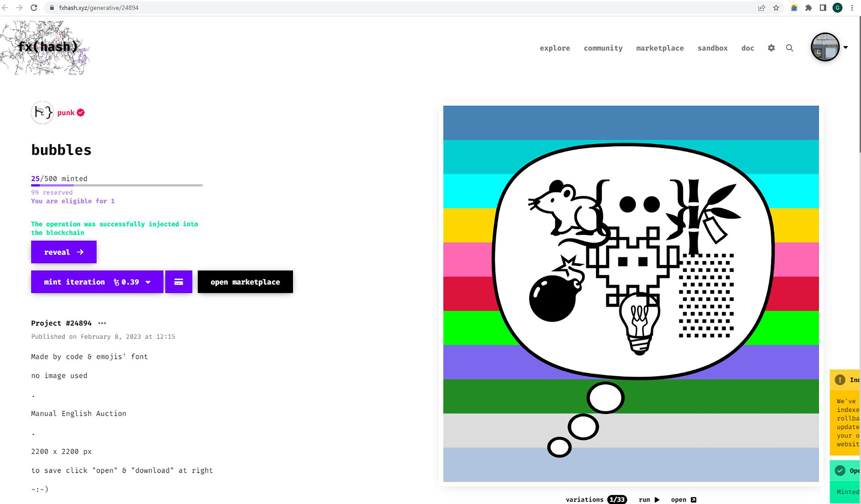
Task: Expand the user avatar dropdown arrow
Action: (846, 47)
